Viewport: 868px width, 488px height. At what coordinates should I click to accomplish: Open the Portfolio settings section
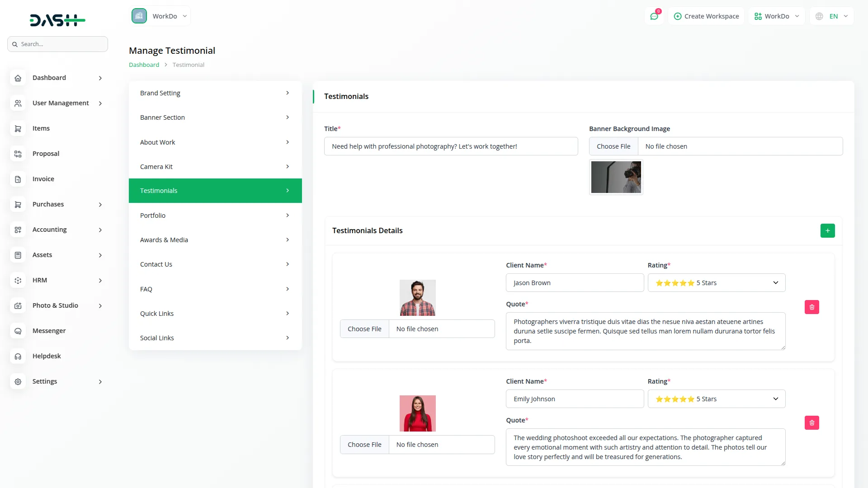tap(215, 216)
